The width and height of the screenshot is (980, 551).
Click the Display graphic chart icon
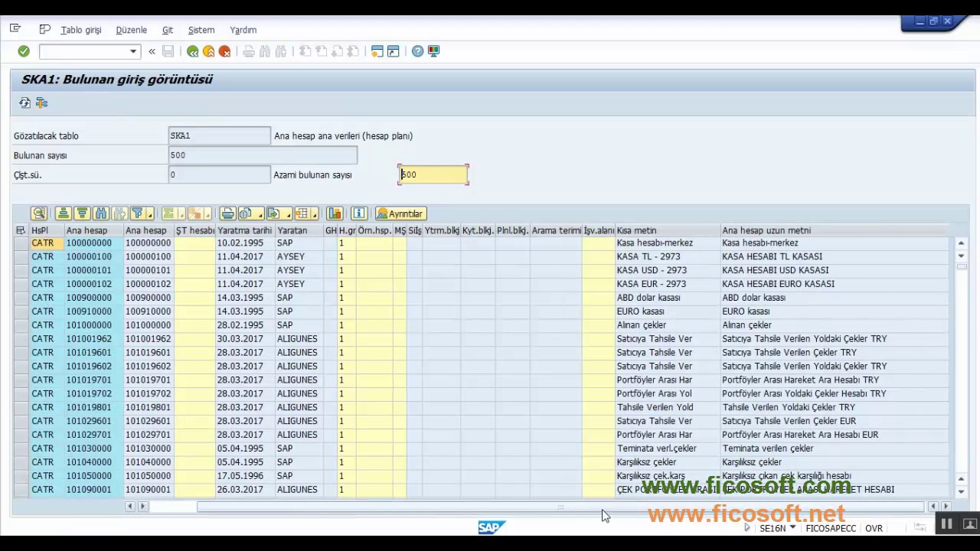click(335, 214)
